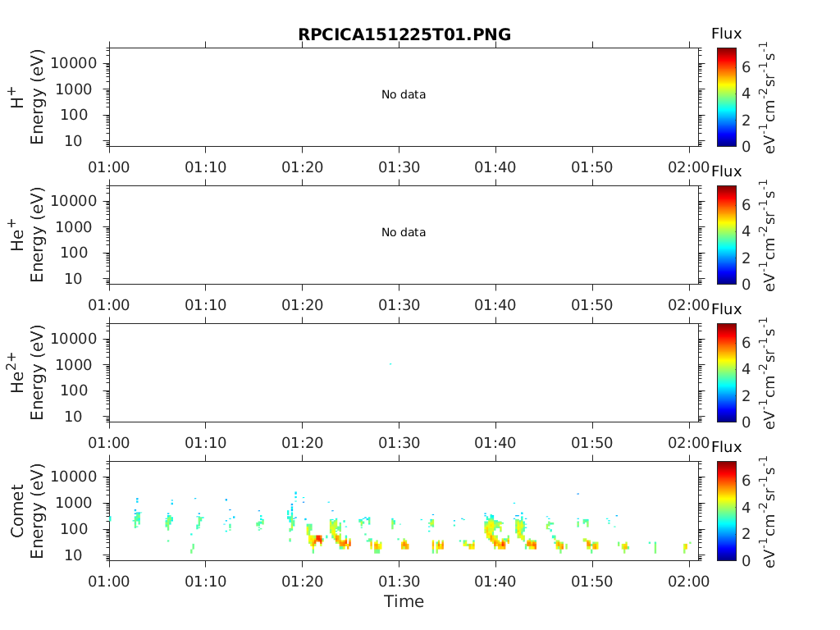Select the 'No data' text in He+ panel
840x630 pixels.
pyautogui.click(x=404, y=232)
